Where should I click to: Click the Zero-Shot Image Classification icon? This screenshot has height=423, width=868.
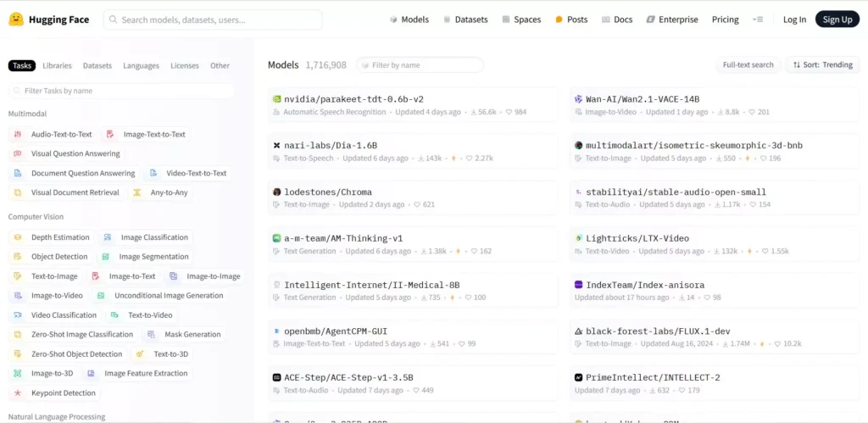[x=18, y=334]
